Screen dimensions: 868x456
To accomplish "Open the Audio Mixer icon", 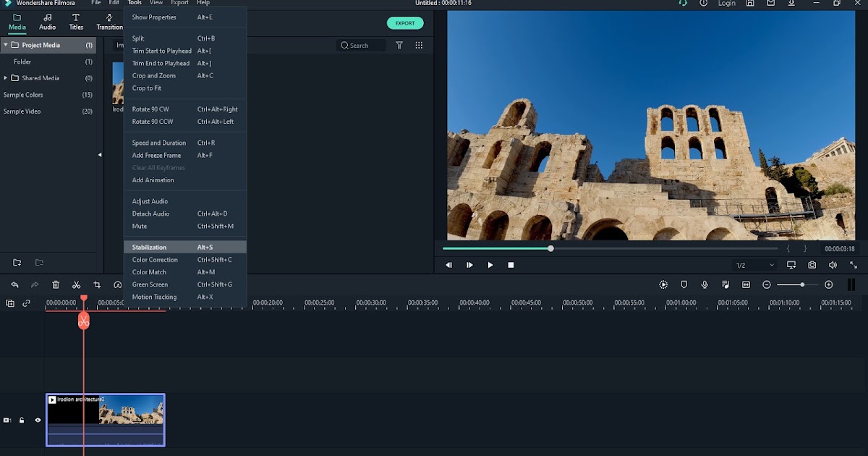I will (726, 284).
